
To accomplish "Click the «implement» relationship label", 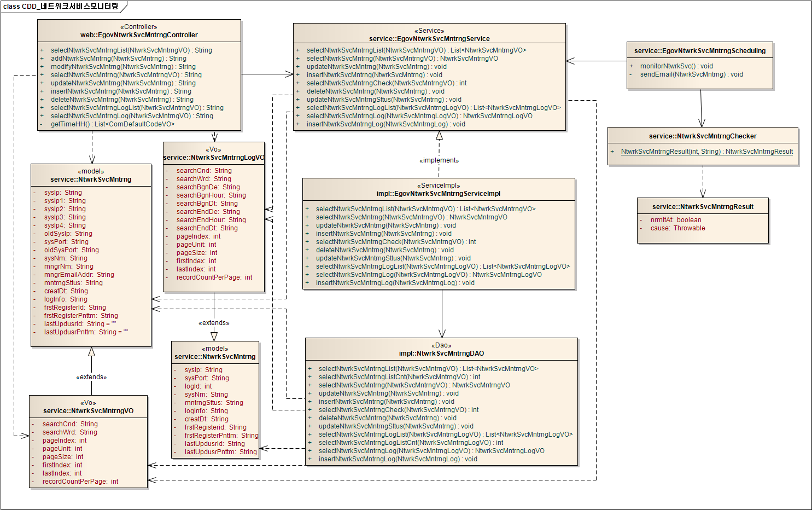I will coord(439,160).
